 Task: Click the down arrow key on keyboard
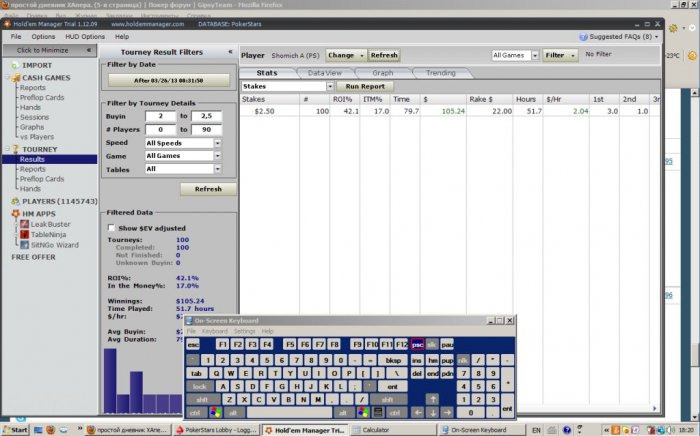432,412
